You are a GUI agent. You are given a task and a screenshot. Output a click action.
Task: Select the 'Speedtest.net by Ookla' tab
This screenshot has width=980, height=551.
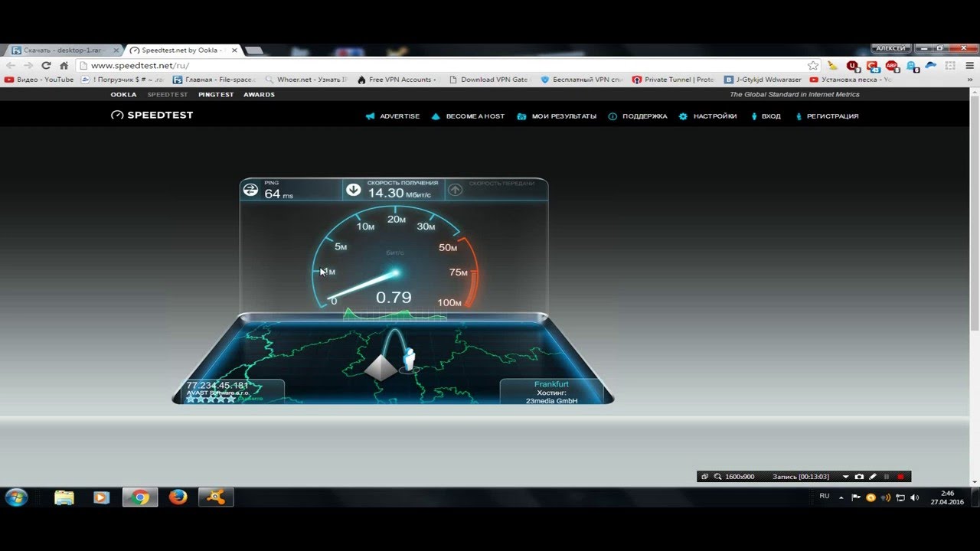click(182, 50)
